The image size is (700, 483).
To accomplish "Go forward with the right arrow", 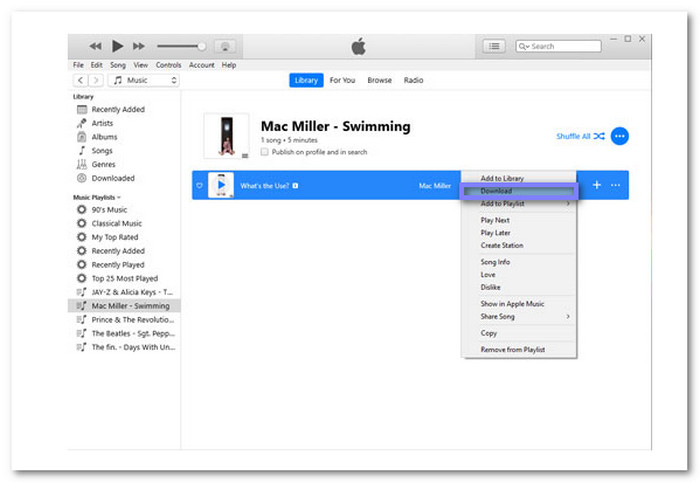I will click(96, 80).
